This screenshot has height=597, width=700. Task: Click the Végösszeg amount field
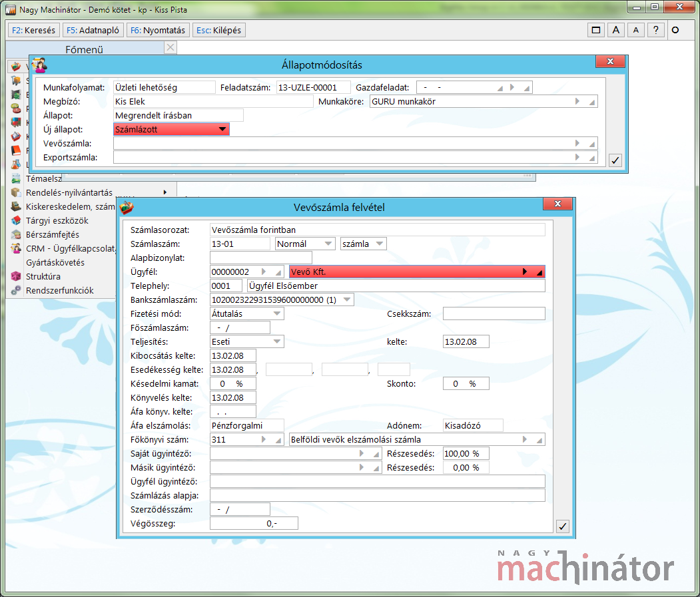point(254,523)
